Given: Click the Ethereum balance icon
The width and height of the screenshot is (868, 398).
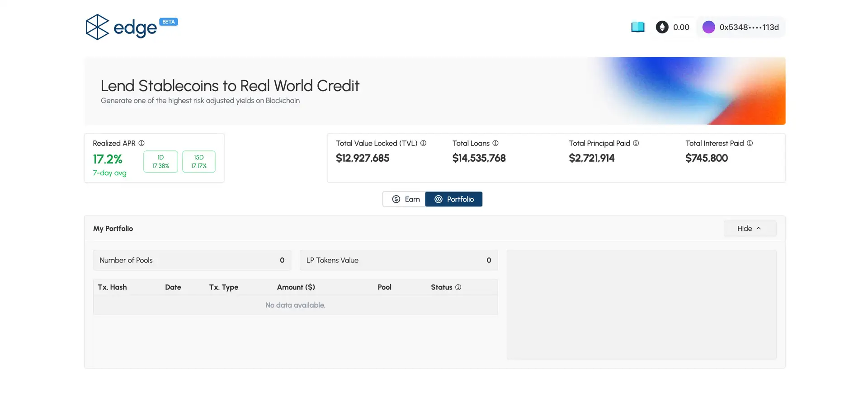Looking at the screenshot, I should tap(662, 27).
